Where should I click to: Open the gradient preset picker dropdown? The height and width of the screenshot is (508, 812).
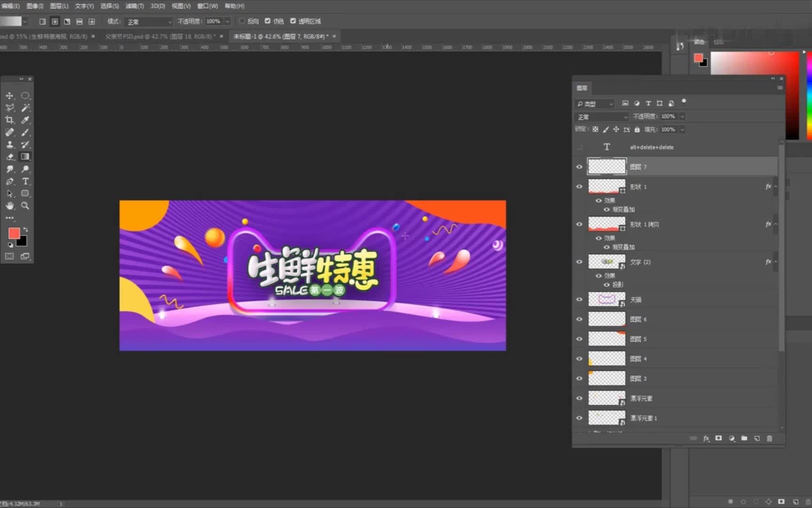[25, 21]
